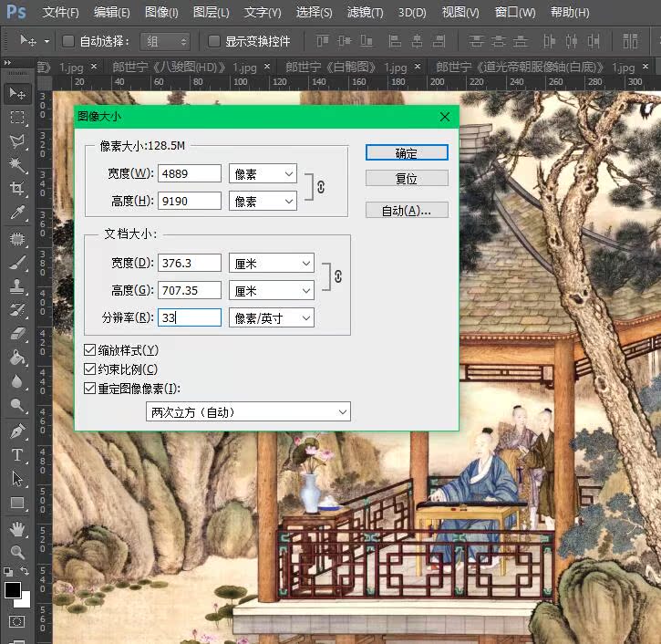Click the 分辨率(R) input field
Image resolution: width=661 pixels, height=644 pixels.
pyautogui.click(x=190, y=317)
